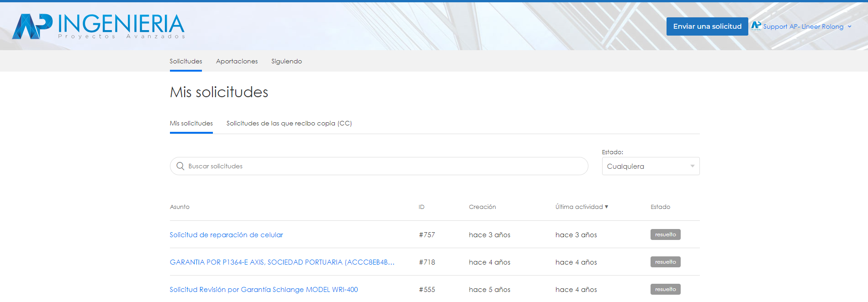Image resolution: width=868 pixels, height=302 pixels.
Task: Expand the user menu chevron
Action: 849,26
